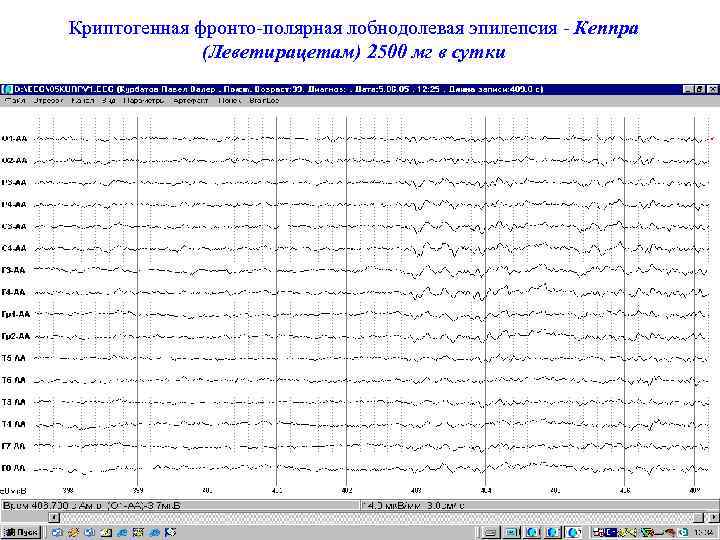Open the Отрезок menu

48,100
